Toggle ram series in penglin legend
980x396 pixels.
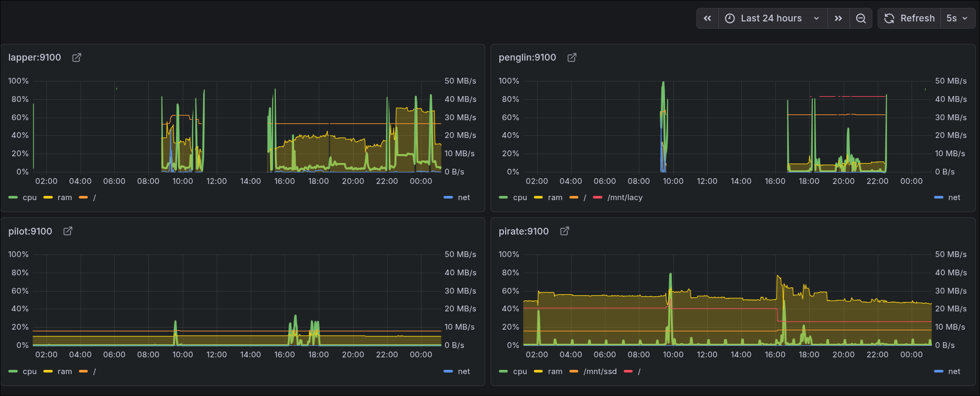click(555, 197)
